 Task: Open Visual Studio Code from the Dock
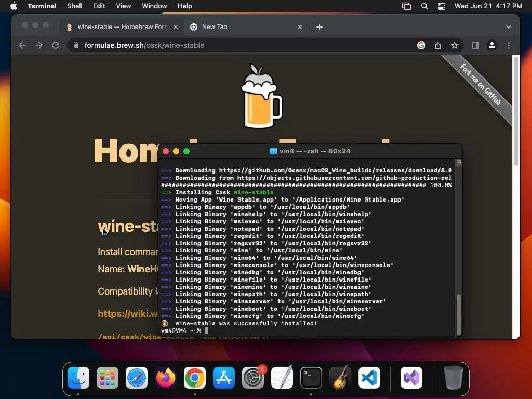point(369,378)
